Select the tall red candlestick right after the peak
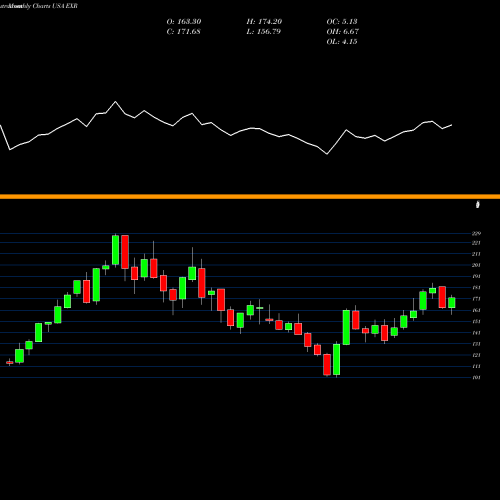This screenshot has width=500, height=500. (125, 252)
